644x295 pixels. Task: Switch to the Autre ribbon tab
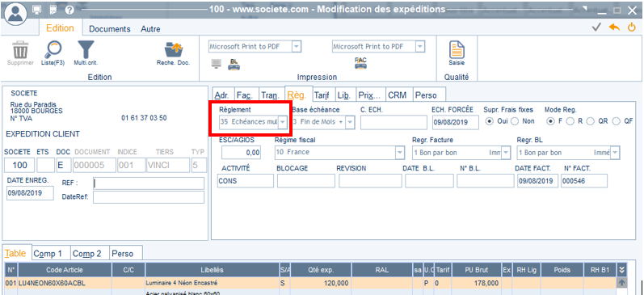(151, 29)
